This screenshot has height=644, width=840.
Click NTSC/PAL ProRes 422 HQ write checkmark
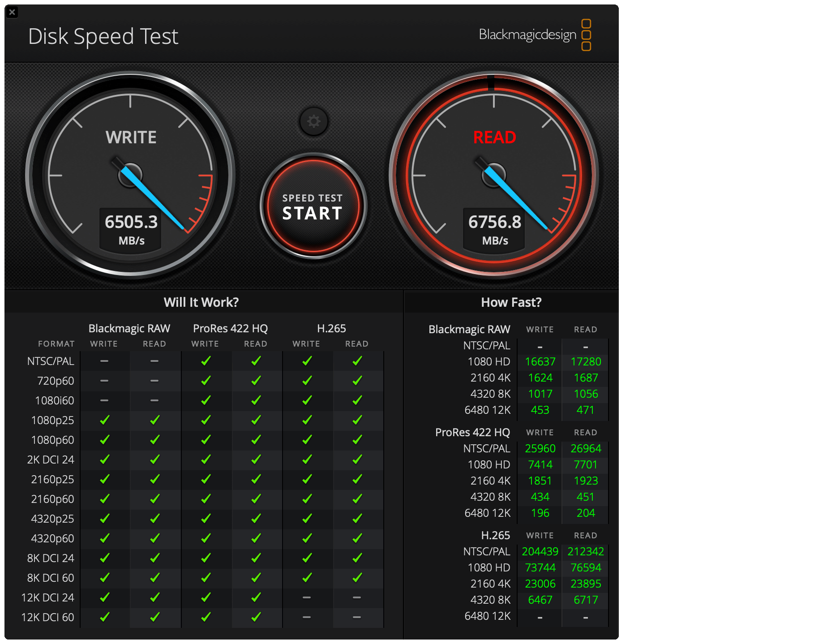[x=206, y=361]
